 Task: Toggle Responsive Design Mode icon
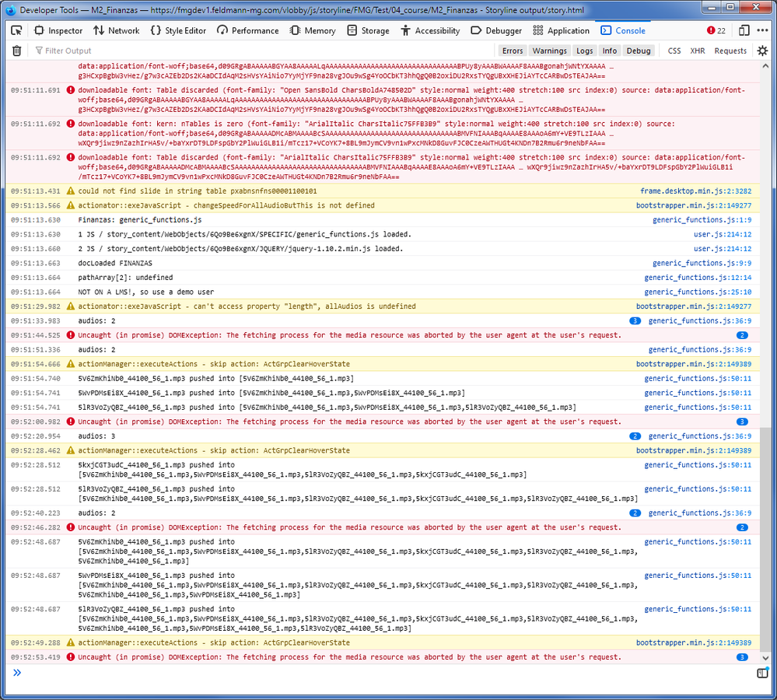pos(744,30)
